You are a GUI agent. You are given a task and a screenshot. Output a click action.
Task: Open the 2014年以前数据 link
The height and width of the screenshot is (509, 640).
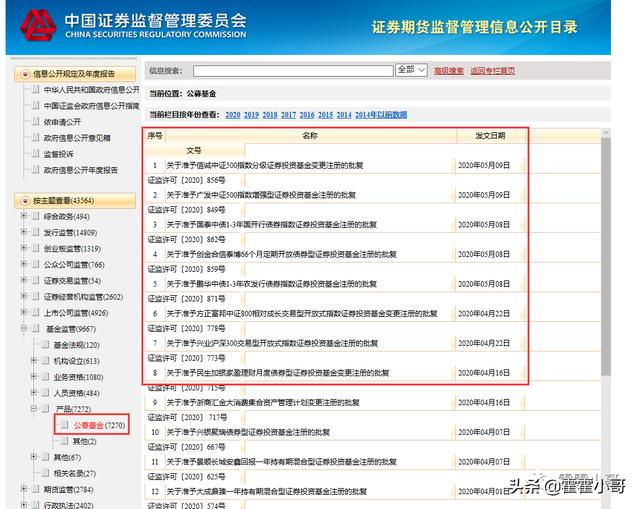point(381,115)
